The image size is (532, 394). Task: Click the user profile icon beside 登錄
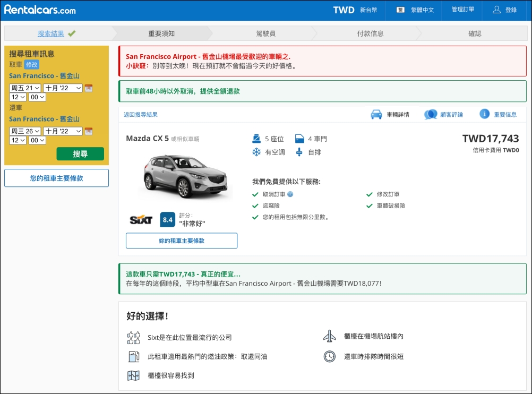coord(496,10)
